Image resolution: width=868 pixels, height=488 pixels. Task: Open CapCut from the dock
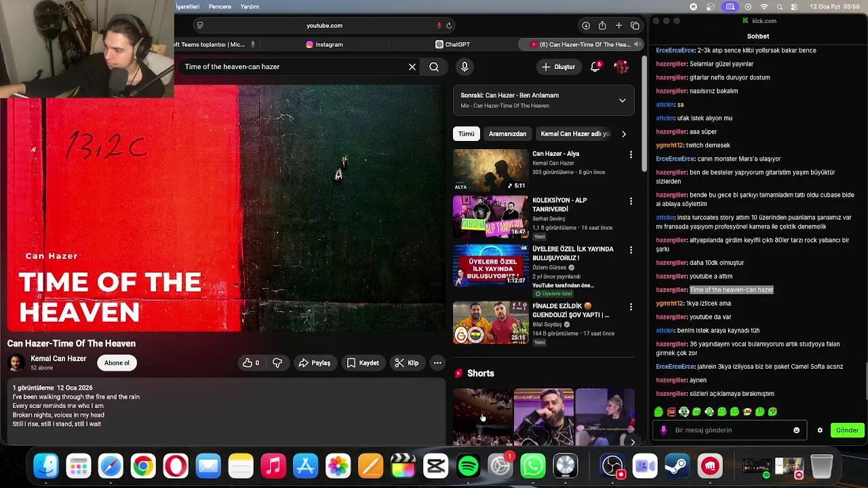coord(435,466)
